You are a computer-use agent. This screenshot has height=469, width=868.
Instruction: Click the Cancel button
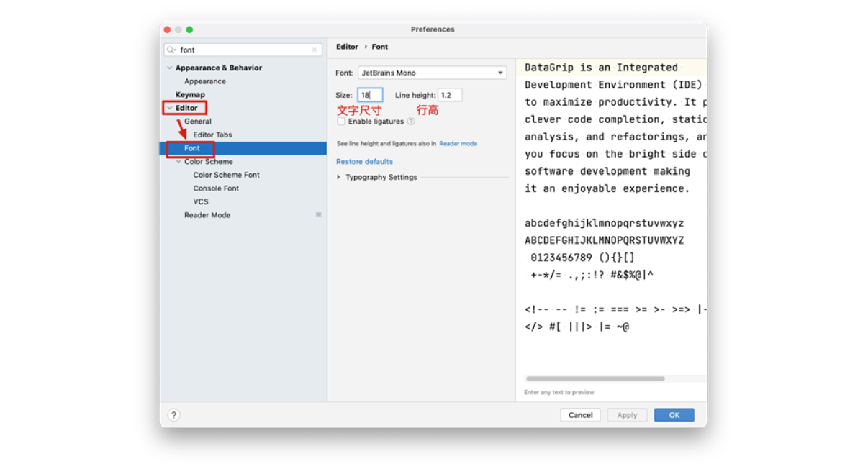580,415
